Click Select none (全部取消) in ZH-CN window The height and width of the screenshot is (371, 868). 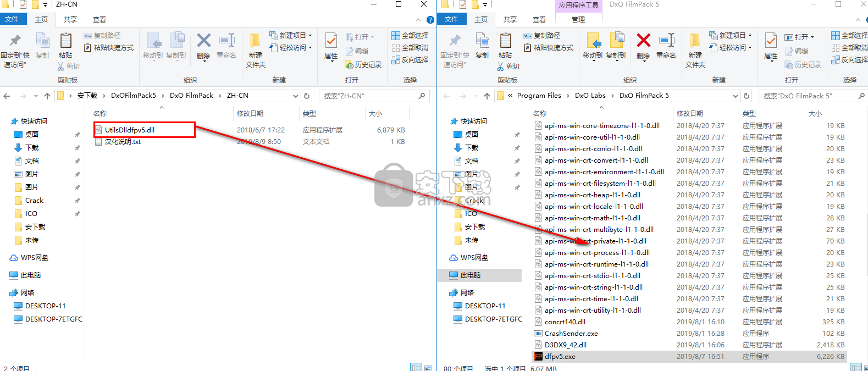410,48
